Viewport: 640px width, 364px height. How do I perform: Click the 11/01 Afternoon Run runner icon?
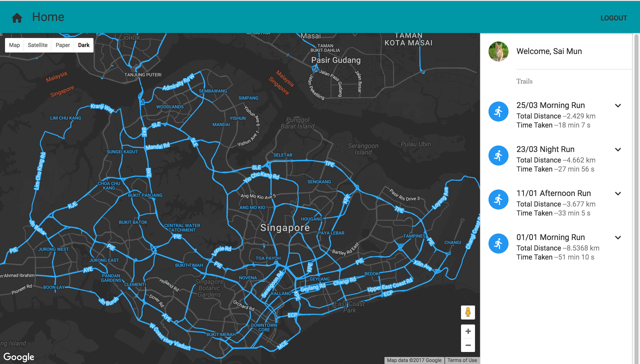click(498, 199)
